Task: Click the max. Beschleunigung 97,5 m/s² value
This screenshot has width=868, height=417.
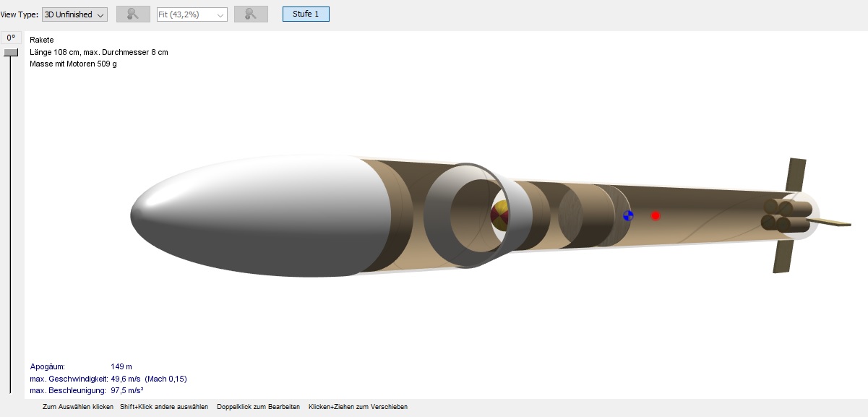Action: [x=127, y=390]
